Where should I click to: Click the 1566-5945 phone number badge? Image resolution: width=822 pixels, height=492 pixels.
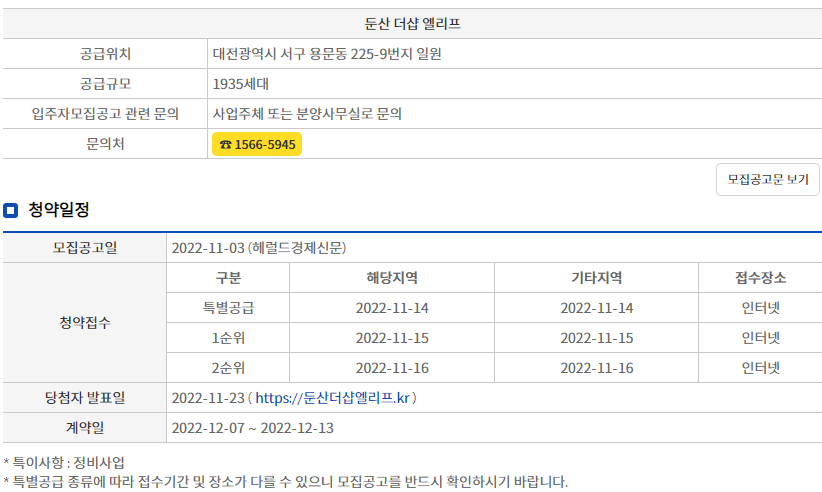click(x=257, y=144)
